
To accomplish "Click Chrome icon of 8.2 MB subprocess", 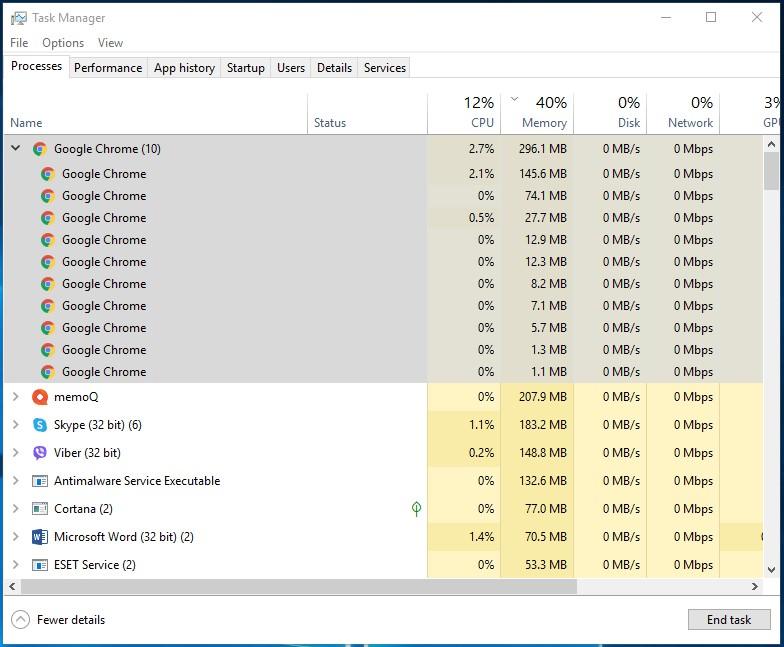I will point(48,284).
